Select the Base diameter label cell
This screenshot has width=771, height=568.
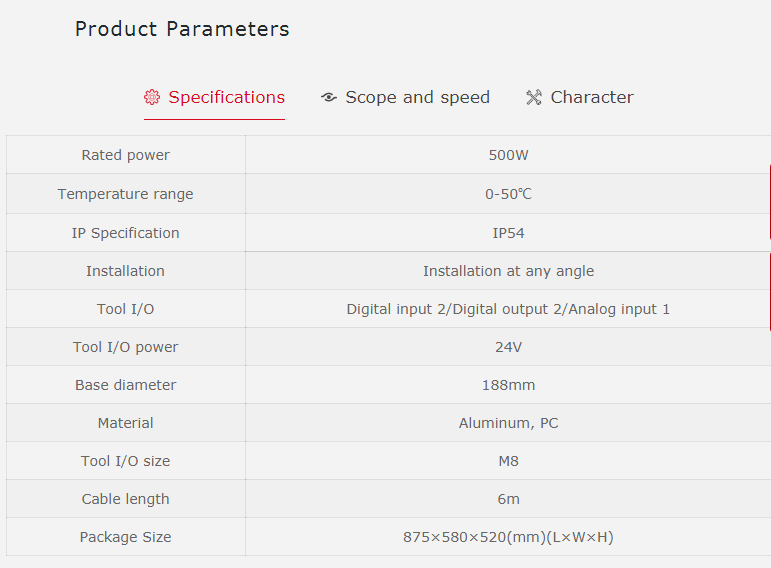[125, 385]
